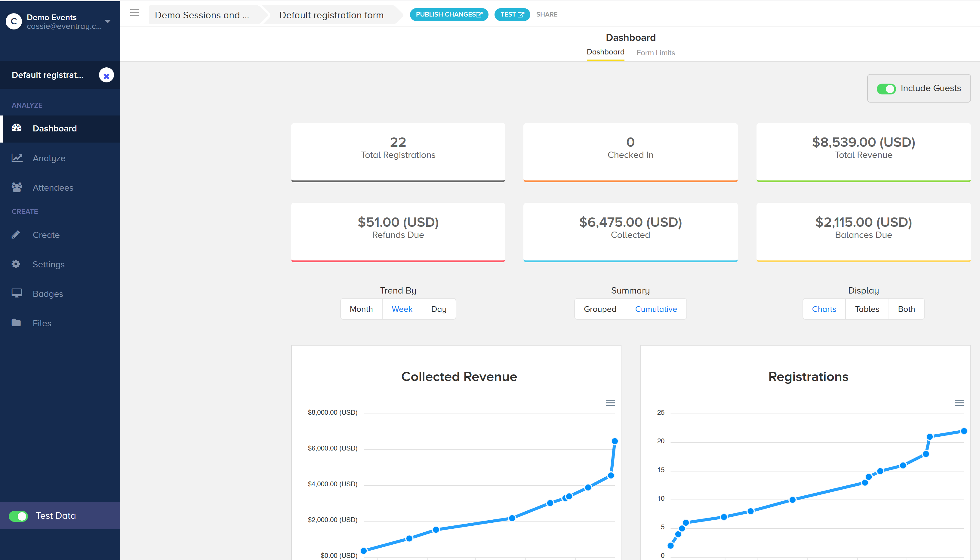Viewport: 980px width, 560px height.
Task: Select the Tables display option
Action: tap(867, 309)
